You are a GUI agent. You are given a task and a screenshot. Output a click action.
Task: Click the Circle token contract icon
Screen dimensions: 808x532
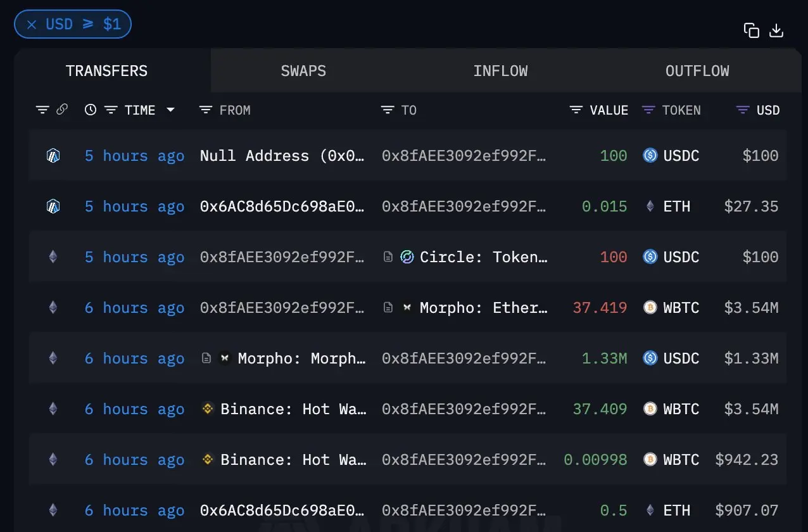click(407, 257)
